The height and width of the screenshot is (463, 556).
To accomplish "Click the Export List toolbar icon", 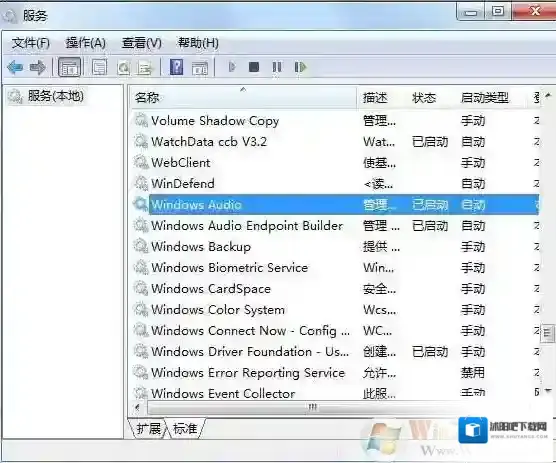I will pos(145,68).
